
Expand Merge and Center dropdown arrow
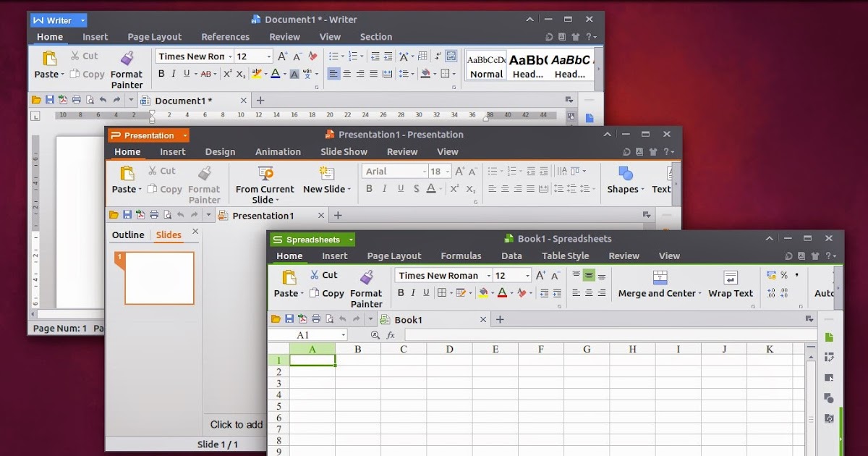coord(700,294)
